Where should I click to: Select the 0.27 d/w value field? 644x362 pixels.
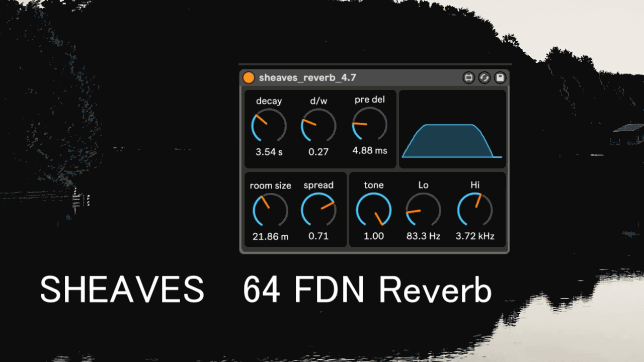(318, 152)
